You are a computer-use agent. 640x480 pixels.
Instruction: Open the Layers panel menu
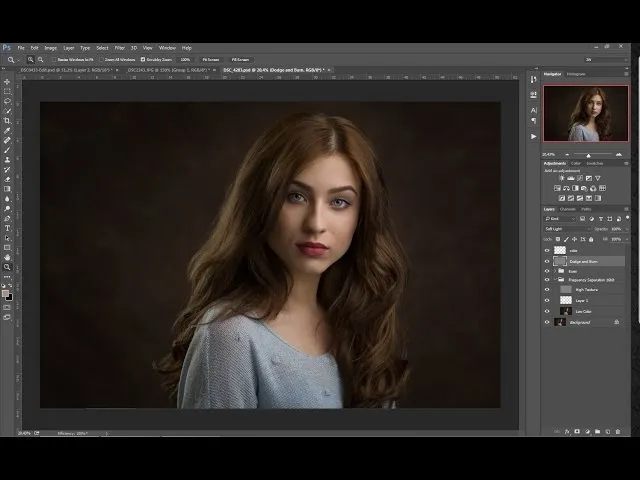coord(626,209)
